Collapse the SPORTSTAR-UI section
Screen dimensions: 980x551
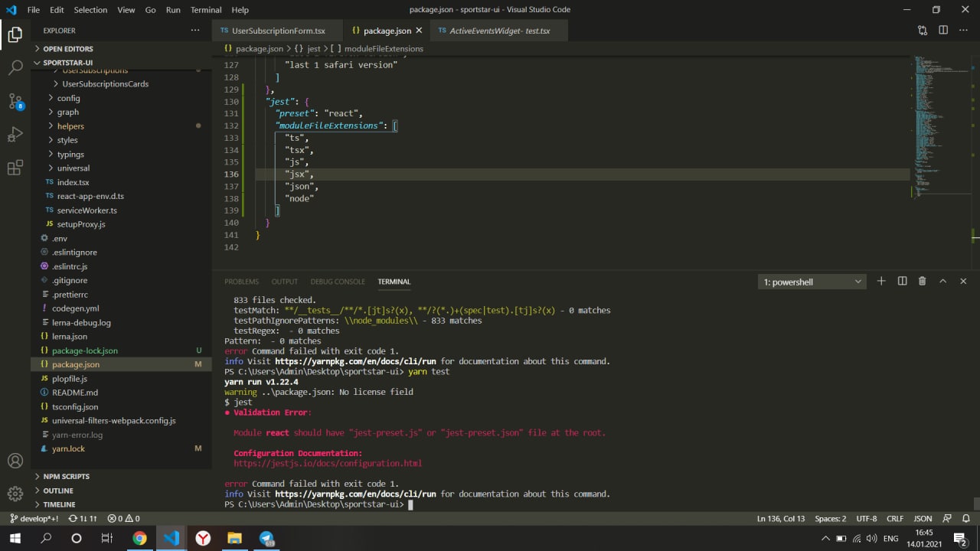point(121,63)
